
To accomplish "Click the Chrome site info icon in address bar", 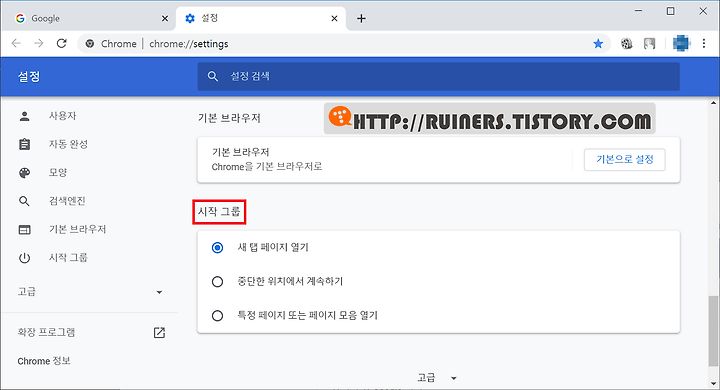I will point(90,44).
